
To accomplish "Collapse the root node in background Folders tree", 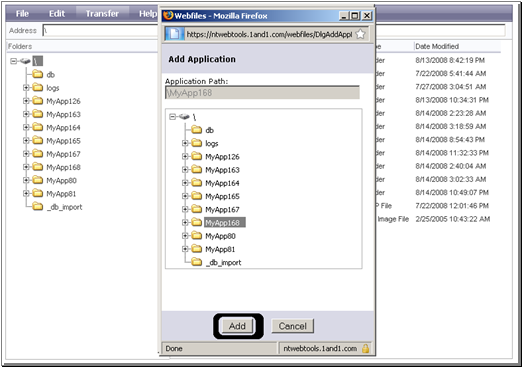I will [14, 61].
